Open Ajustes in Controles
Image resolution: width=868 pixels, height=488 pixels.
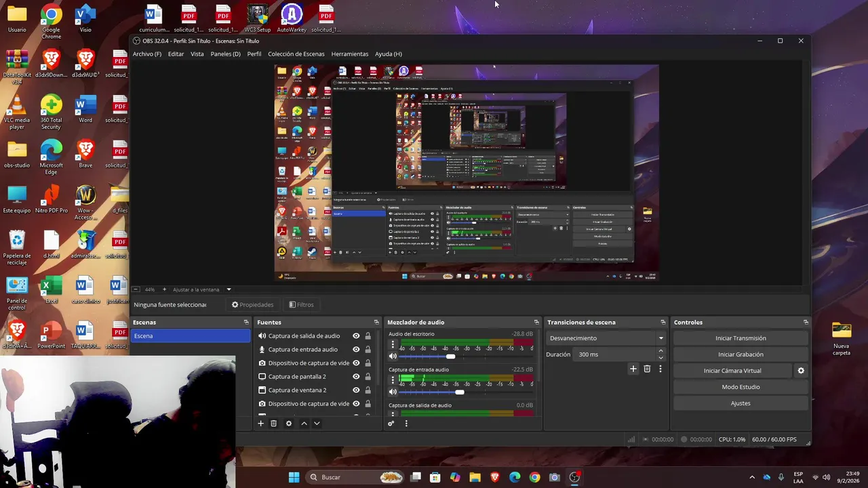(x=741, y=403)
